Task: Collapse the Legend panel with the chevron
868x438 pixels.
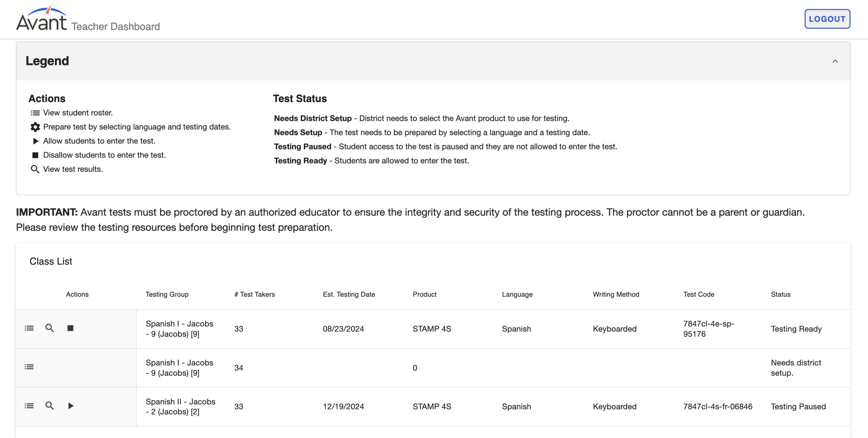Action: point(835,61)
